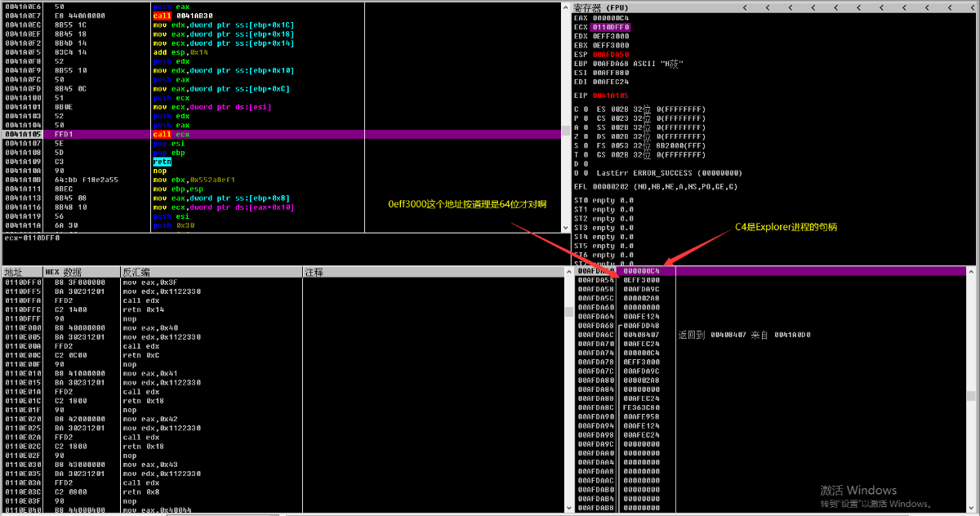The width and height of the screenshot is (980, 516).
Task: Select stack row 00AFDA6C return address 00408407
Action: pyautogui.click(x=770, y=335)
